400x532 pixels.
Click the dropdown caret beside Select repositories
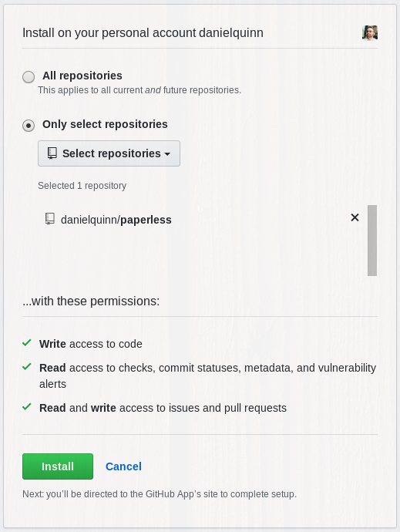[167, 154]
